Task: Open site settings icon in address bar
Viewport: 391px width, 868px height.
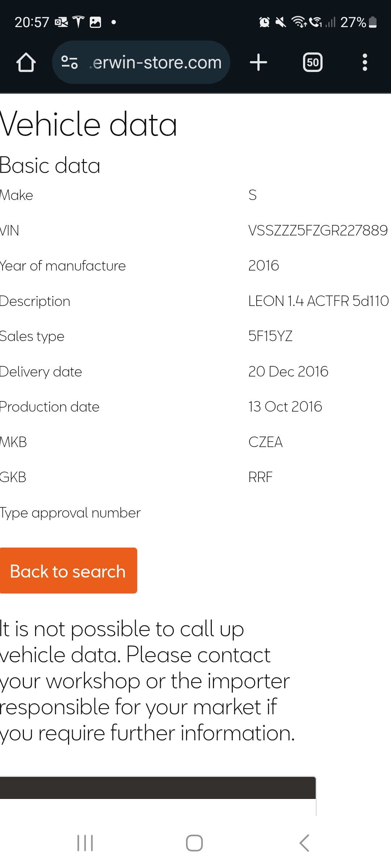Action: pos(70,62)
